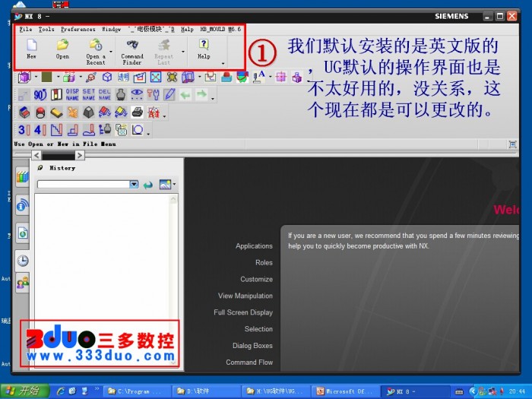
Task: Open the books Part Navigator sidebar tab
Action: pyautogui.click(x=22, y=177)
